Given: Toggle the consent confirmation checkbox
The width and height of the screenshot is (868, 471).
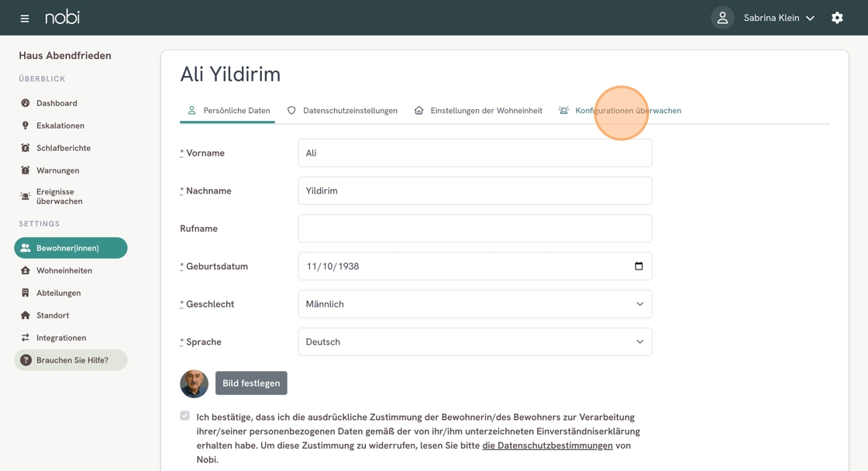Looking at the screenshot, I should pyautogui.click(x=185, y=416).
